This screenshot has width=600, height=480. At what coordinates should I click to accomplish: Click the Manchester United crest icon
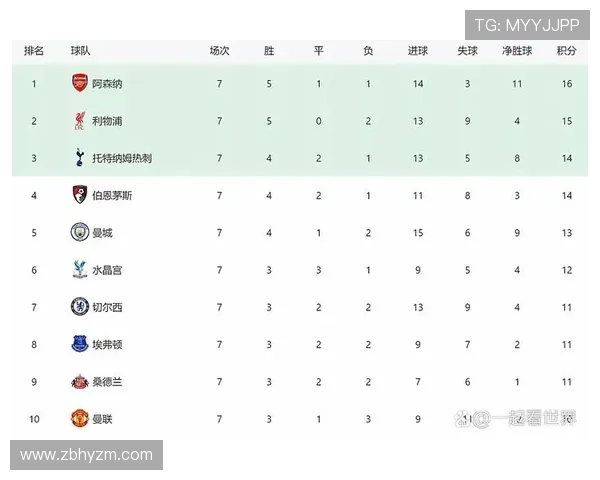pos(80,418)
